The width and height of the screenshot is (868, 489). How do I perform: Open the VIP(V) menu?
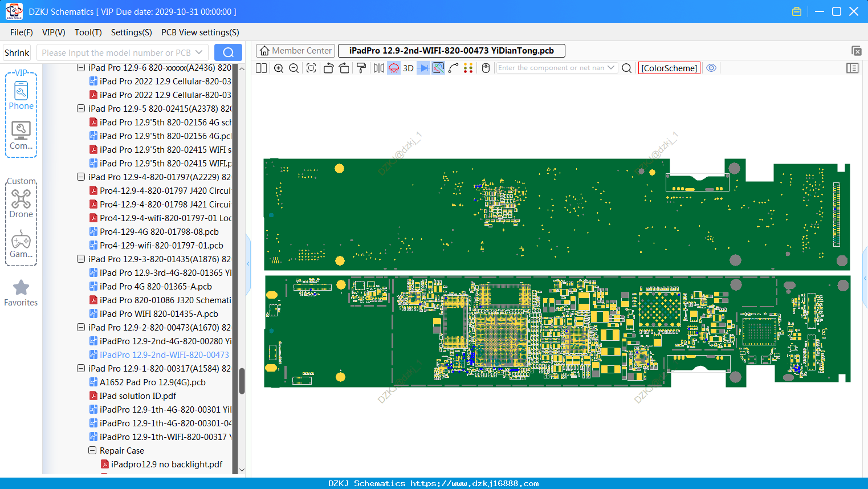(x=54, y=32)
